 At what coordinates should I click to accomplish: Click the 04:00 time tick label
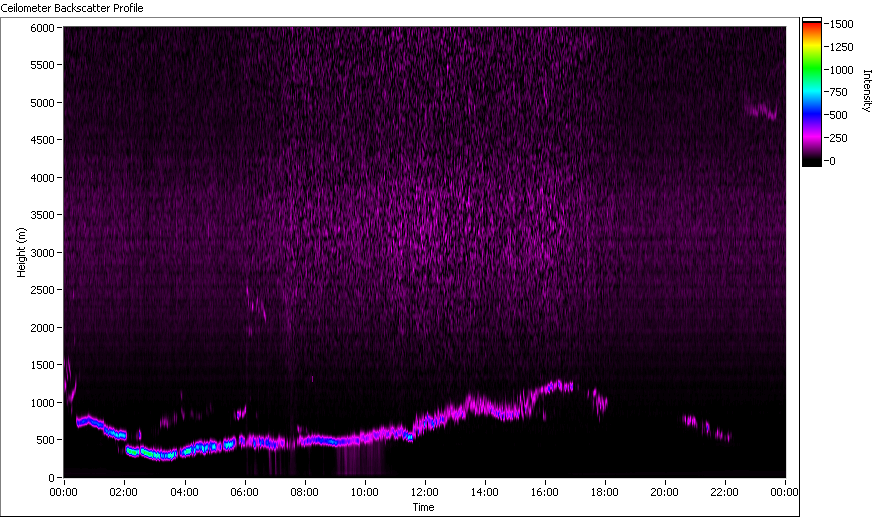coord(184,492)
